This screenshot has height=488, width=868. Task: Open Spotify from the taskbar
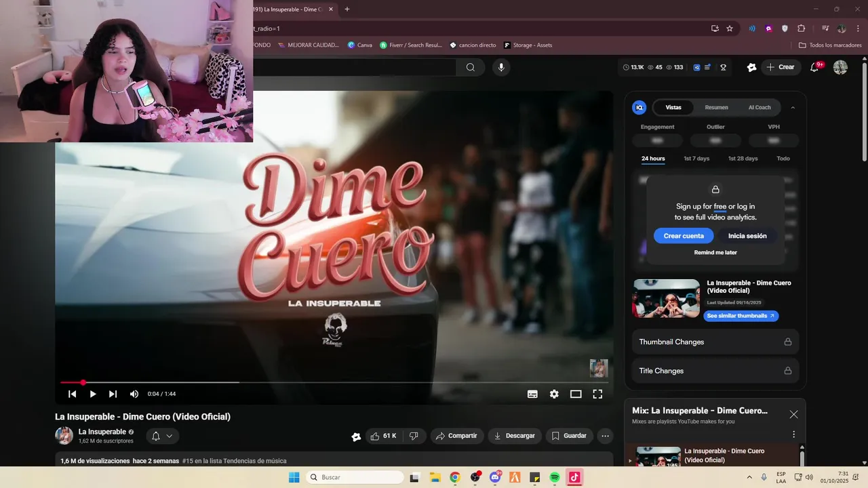click(555, 477)
